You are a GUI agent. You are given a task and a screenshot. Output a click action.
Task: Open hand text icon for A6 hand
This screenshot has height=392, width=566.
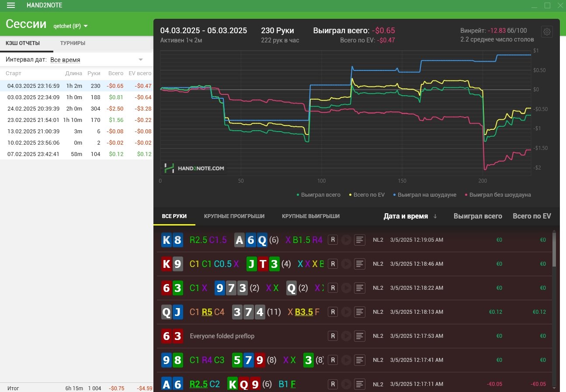tap(360, 384)
